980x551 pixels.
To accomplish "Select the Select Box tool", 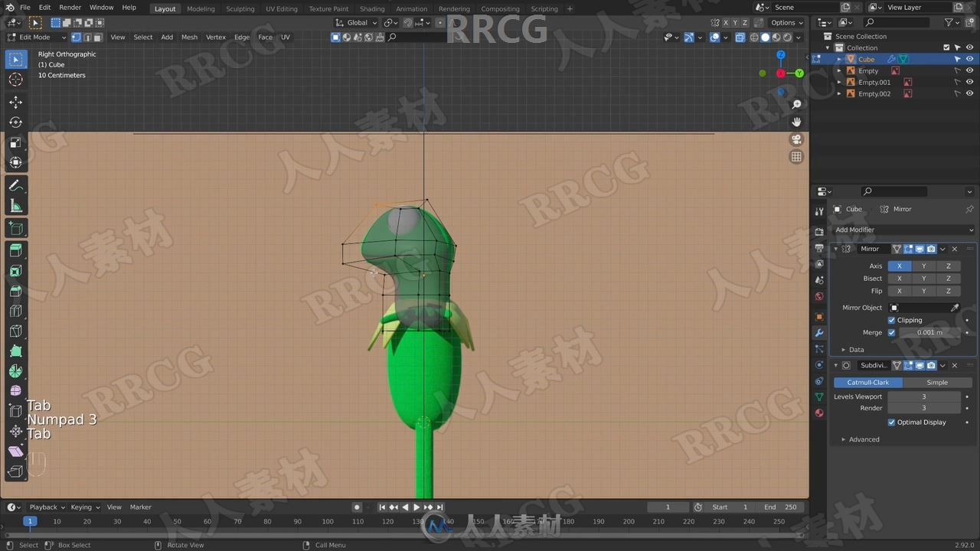I will click(15, 60).
